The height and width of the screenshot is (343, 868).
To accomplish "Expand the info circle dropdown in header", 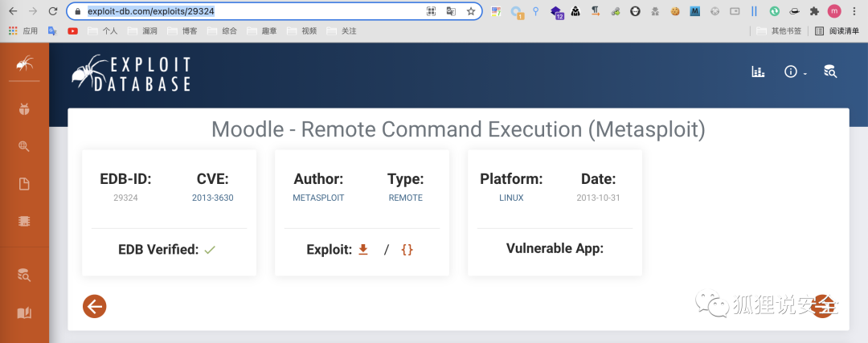I will pyautogui.click(x=794, y=72).
